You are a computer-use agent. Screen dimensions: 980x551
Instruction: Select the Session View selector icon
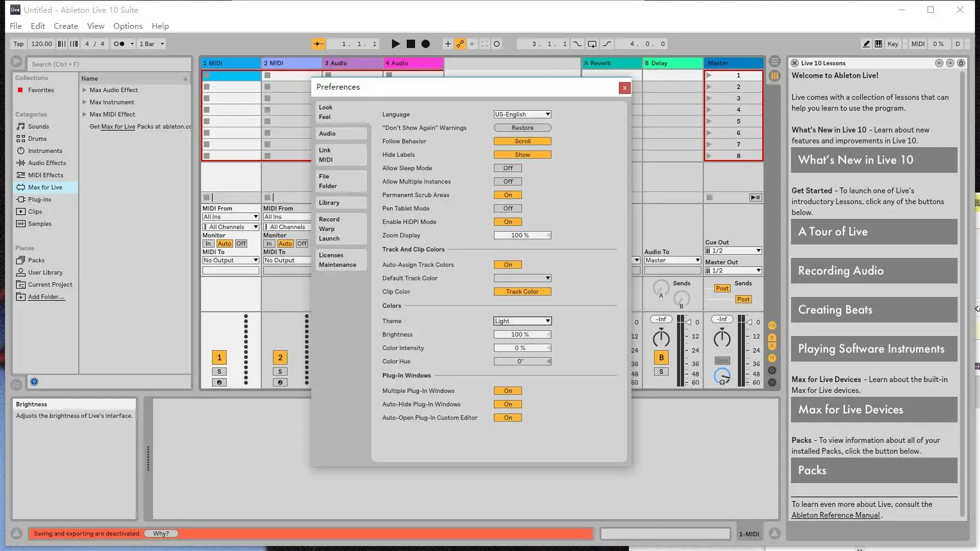click(x=774, y=76)
